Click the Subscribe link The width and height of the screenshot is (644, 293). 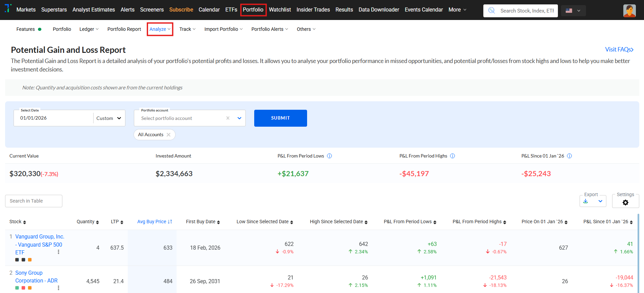pyautogui.click(x=181, y=10)
